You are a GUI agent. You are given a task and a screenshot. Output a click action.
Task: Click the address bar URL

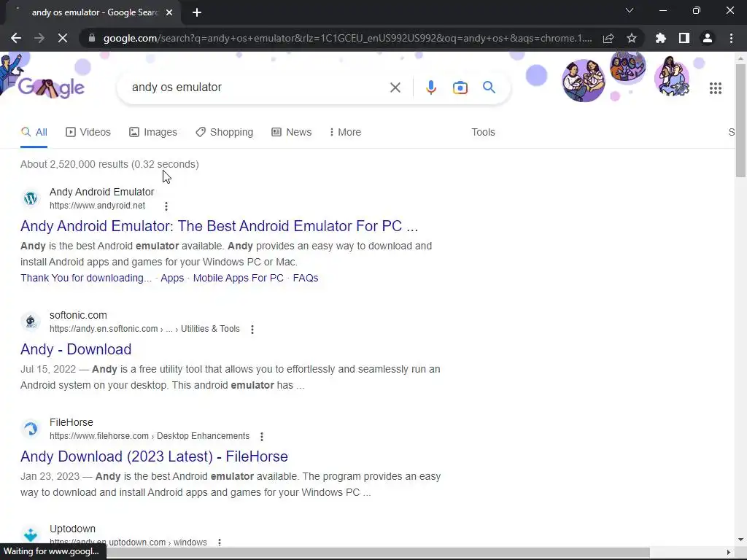coord(348,38)
